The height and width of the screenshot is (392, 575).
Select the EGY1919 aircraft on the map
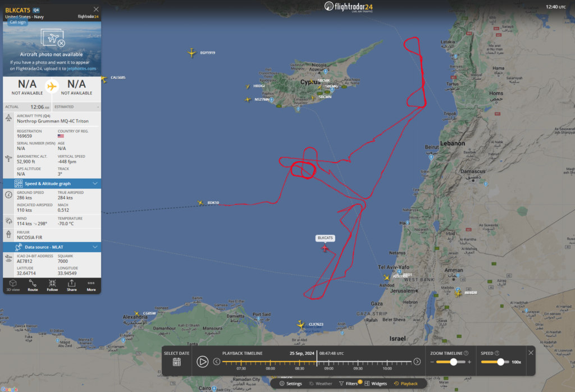[x=192, y=53]
